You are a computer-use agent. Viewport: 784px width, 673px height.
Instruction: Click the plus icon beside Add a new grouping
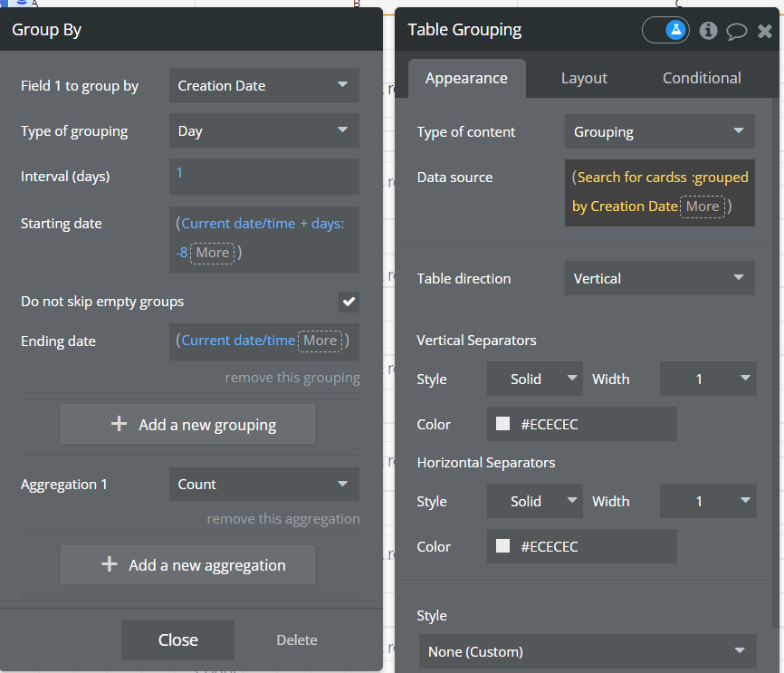point(119,424)
